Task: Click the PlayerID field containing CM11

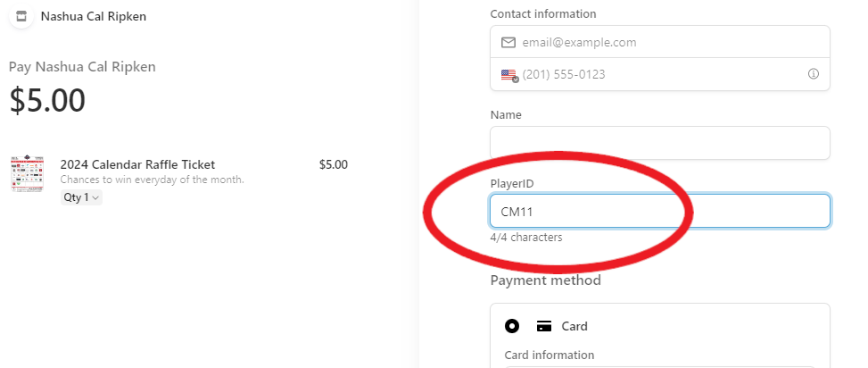Action: [x=660, y=211]
